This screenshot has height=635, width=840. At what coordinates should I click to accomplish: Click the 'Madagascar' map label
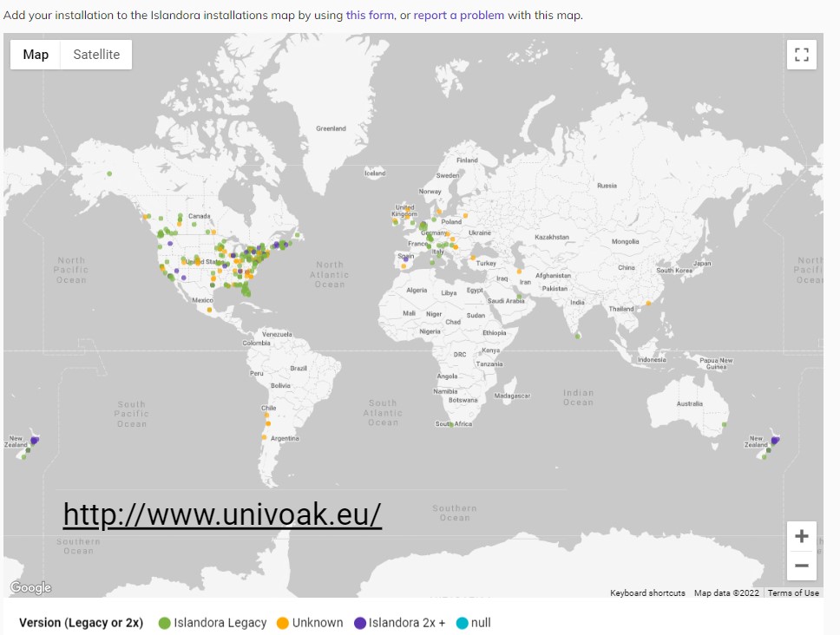(512, 396)
